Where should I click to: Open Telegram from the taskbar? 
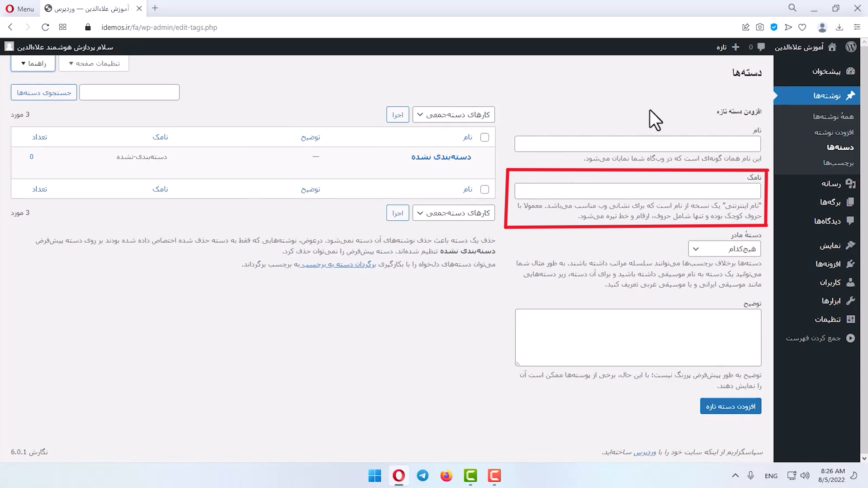(x=422, y=476)
